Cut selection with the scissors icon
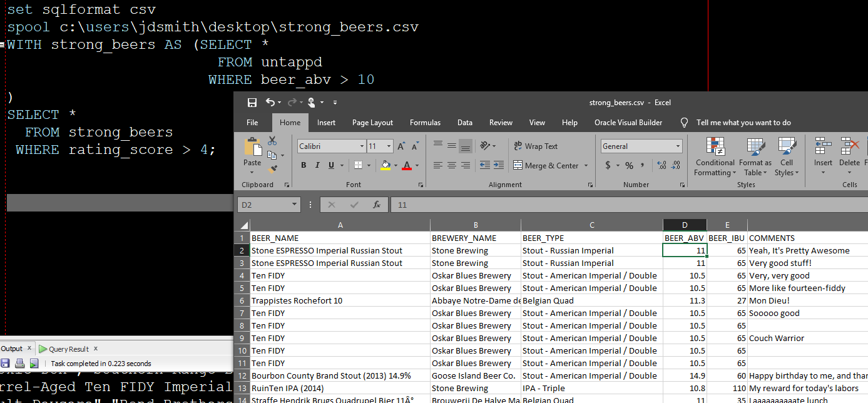The width and height of the screenshot is (868, 403). click(272, 141)
